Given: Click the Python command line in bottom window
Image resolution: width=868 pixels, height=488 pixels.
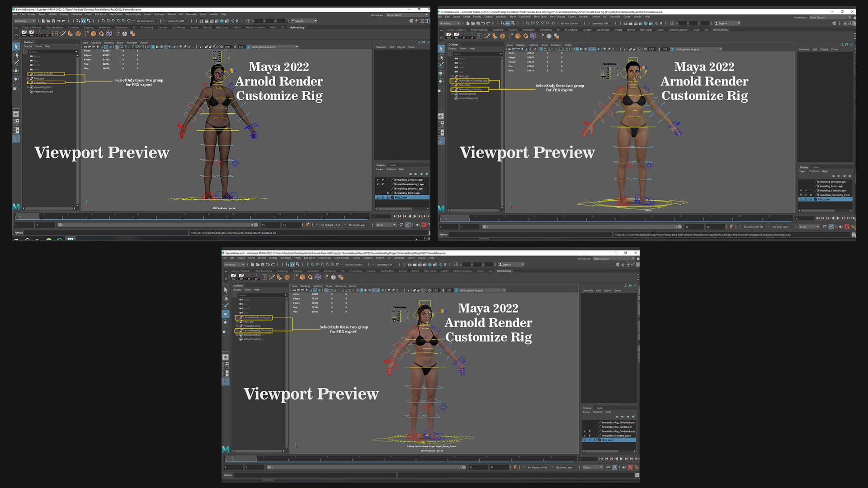Looking at the screenshot, I should (315, 475).
